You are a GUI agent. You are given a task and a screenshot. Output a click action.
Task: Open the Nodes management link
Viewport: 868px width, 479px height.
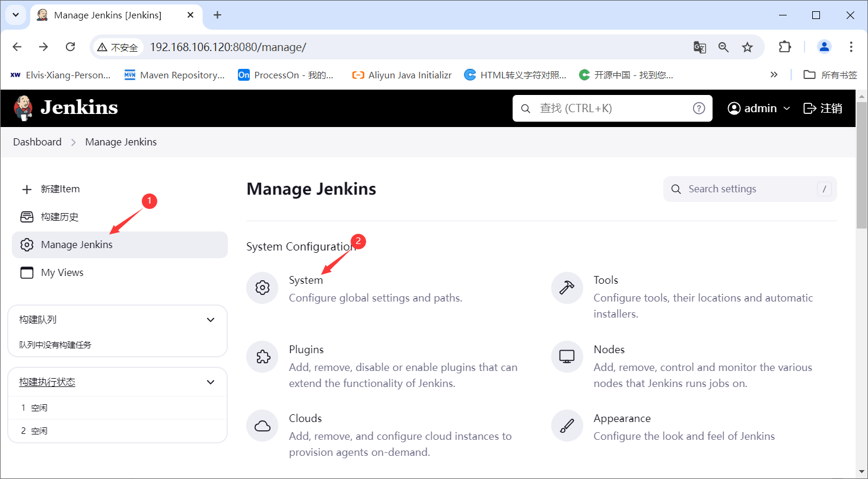coord(609,350)
